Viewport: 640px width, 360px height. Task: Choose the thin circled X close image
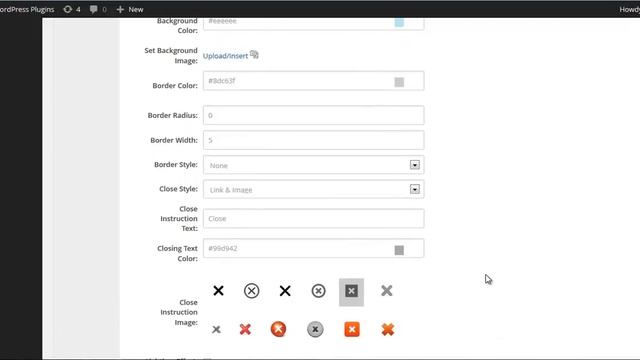pos(251,291)
